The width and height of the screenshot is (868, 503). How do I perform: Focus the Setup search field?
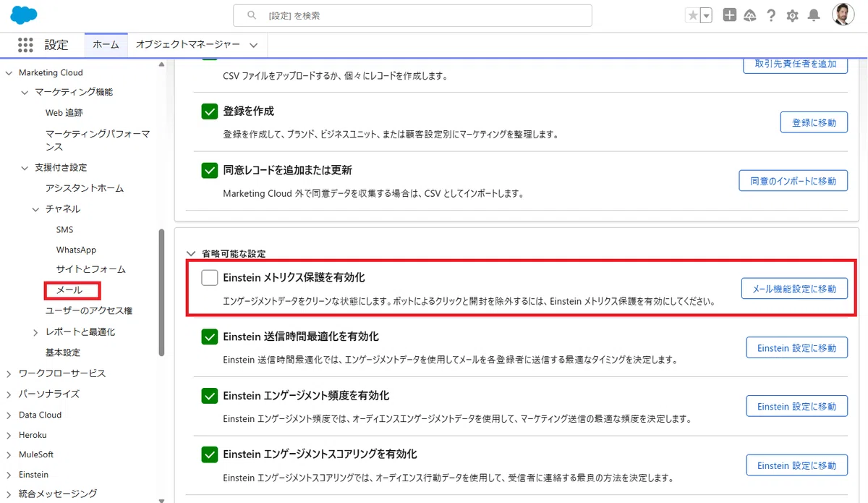(x=412, y=15)
